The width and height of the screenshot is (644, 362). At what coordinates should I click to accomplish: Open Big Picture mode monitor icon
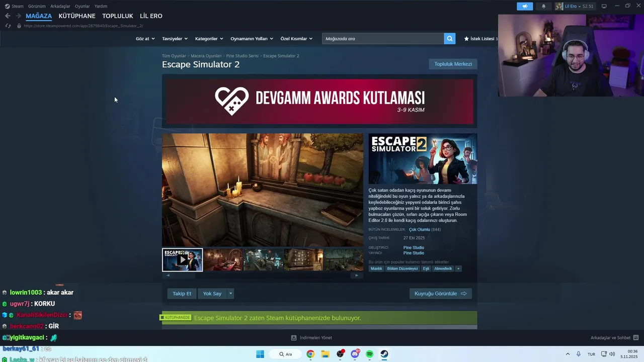tap(604, 6)
